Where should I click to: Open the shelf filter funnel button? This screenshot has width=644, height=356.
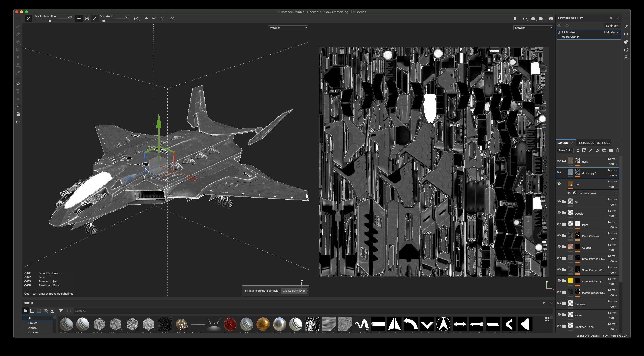click(x=61, y=311)
